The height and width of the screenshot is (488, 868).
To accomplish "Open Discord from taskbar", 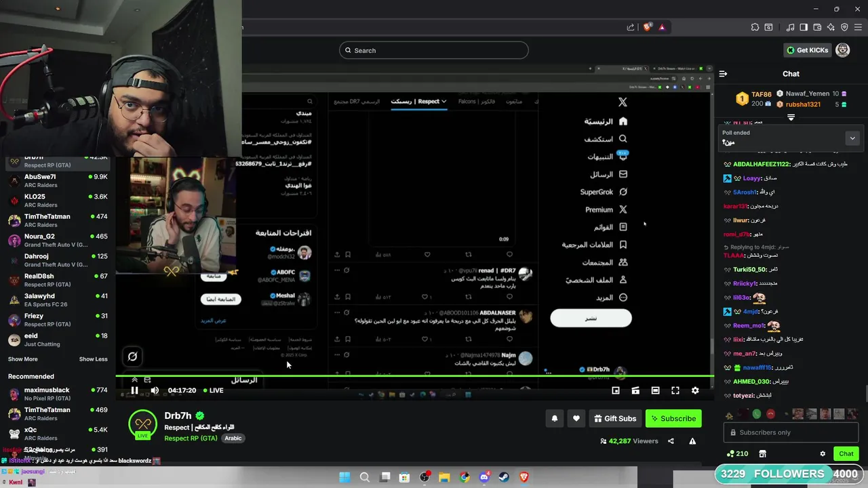I will (484, 477).
